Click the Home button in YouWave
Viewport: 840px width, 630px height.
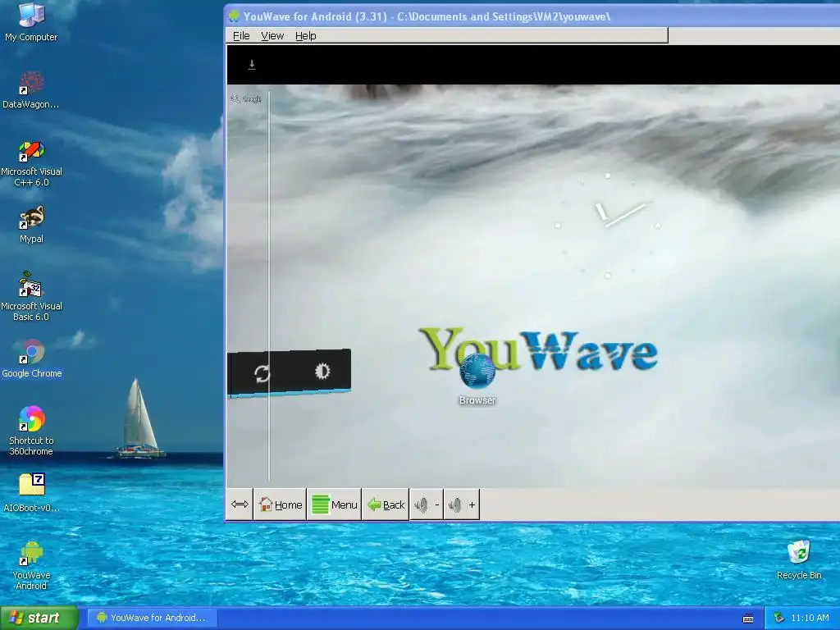281,504
